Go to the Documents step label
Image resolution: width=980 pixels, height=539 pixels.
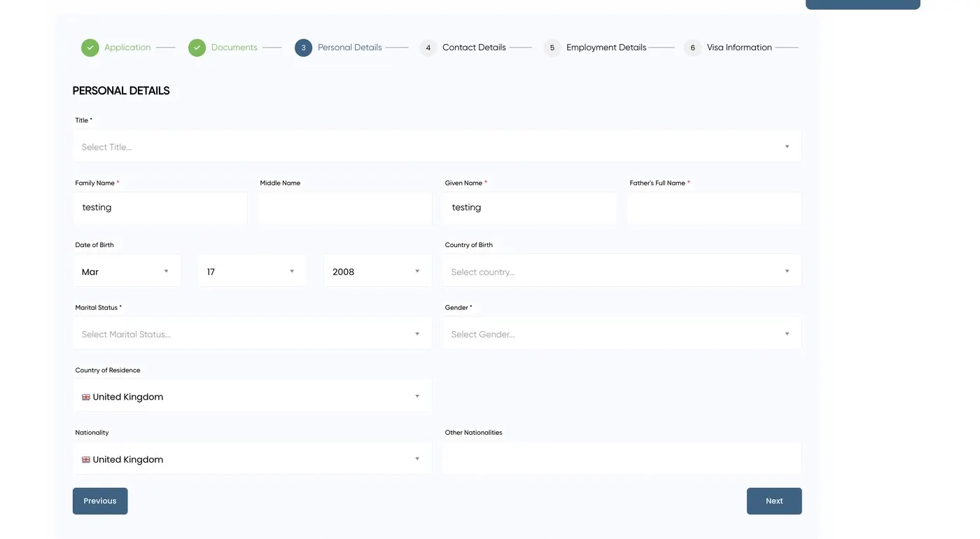[x=234, y=48]
